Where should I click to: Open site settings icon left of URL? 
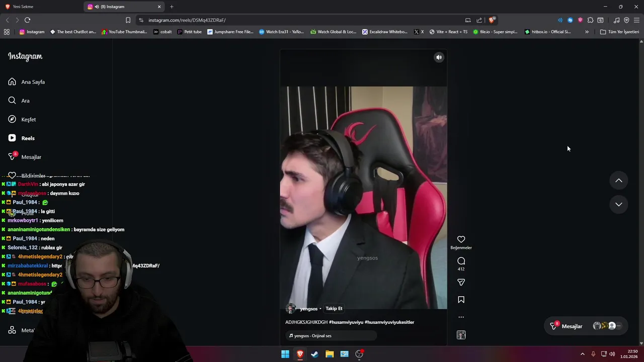click(141, 20)
